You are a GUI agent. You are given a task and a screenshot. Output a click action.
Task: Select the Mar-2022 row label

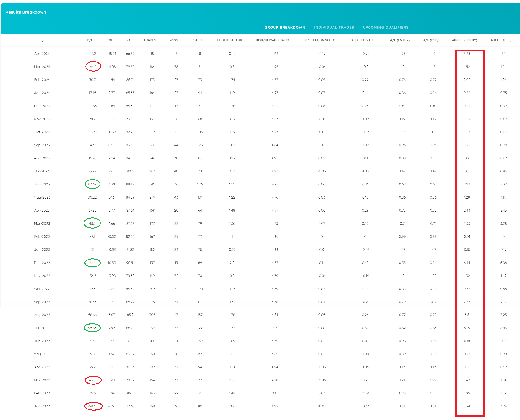click(42, 380)
